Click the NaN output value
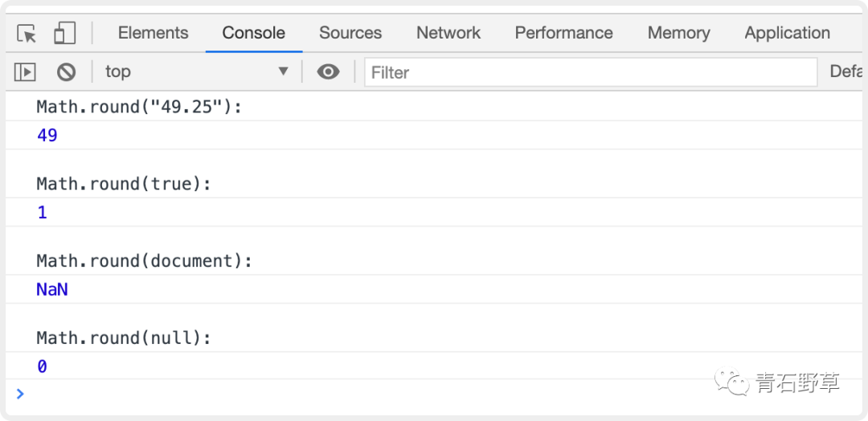Screen dimensions: 868x421 coord(52,289)
